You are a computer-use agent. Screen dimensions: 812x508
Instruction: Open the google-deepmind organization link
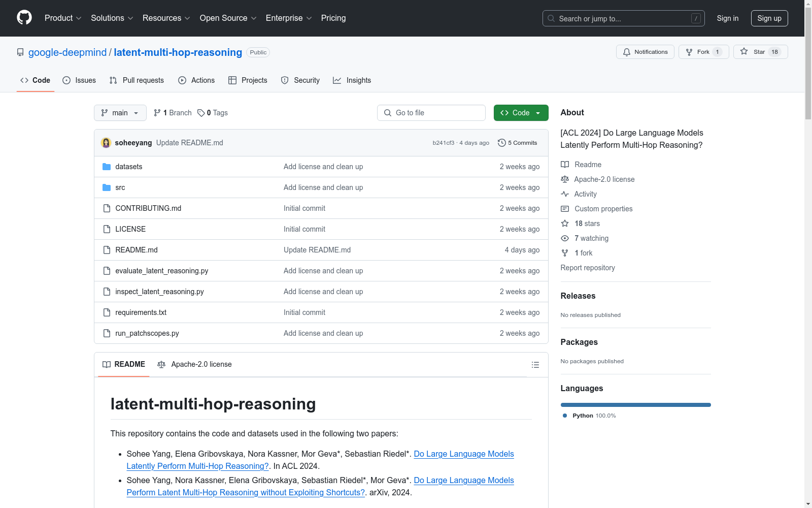pos(67,52)
